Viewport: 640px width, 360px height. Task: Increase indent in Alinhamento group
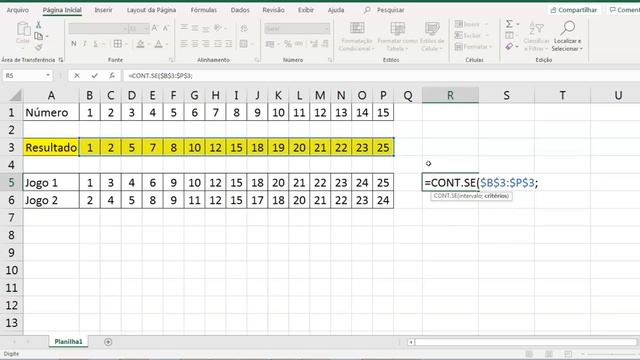pos(229,44)
